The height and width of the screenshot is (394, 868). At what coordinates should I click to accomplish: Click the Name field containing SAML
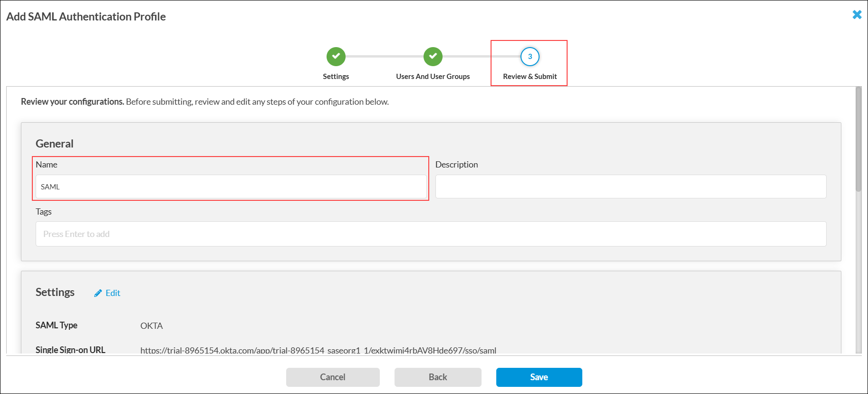(231, 187)
